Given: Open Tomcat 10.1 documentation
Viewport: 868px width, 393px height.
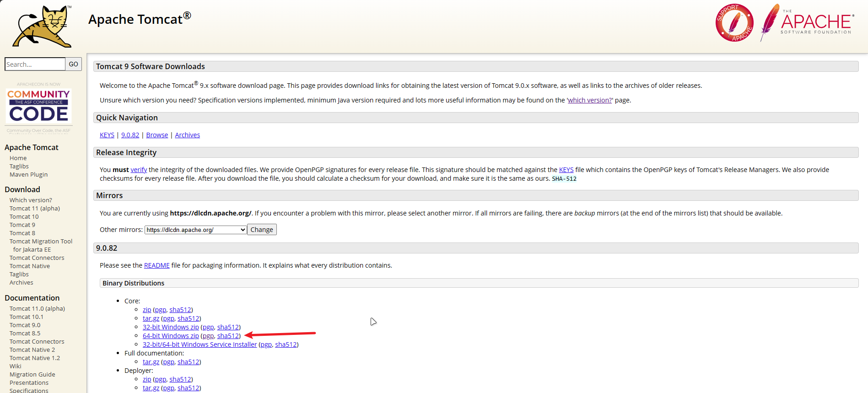Looking at the screenshot, I should click(27, 317).
